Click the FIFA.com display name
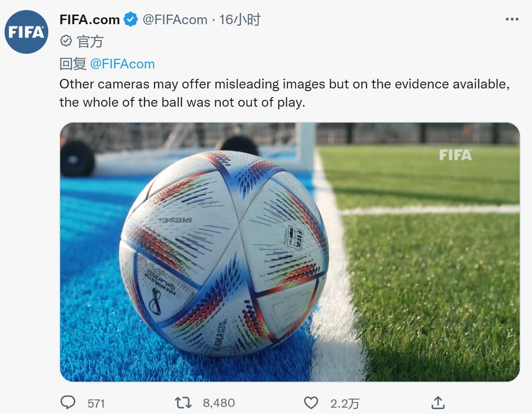This screenshot has width=532, height=414. click(x=89, y=20)
